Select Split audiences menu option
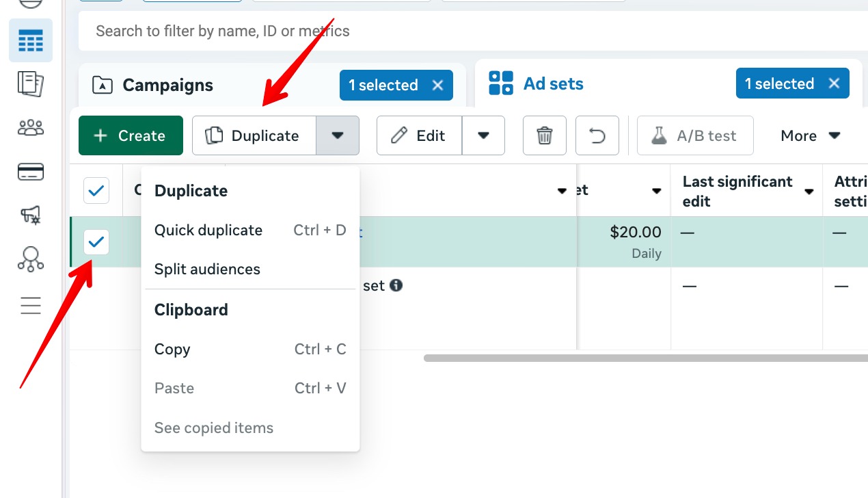 [207, 269]
